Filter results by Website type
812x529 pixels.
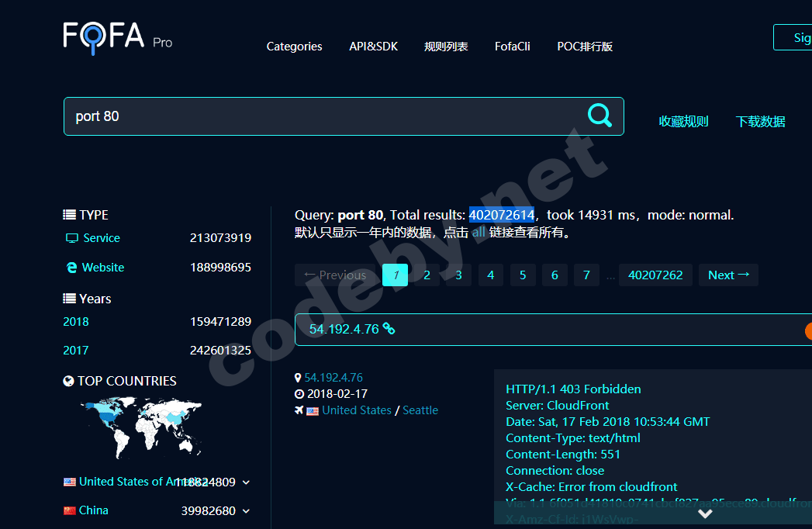pyautogui.click(x=103, y=268)
